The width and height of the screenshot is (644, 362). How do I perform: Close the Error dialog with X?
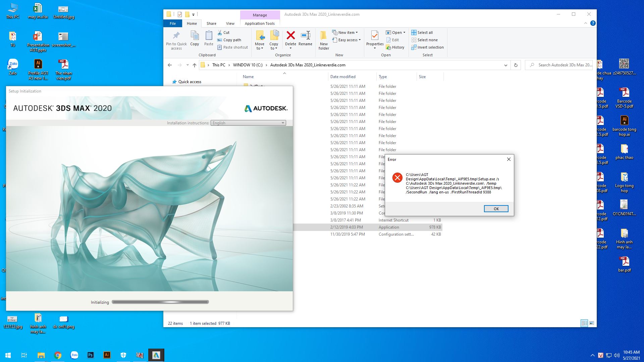508,159
